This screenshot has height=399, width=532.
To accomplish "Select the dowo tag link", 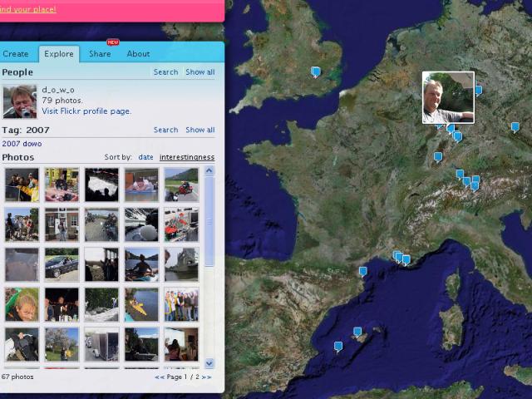I will pos(32,144).
